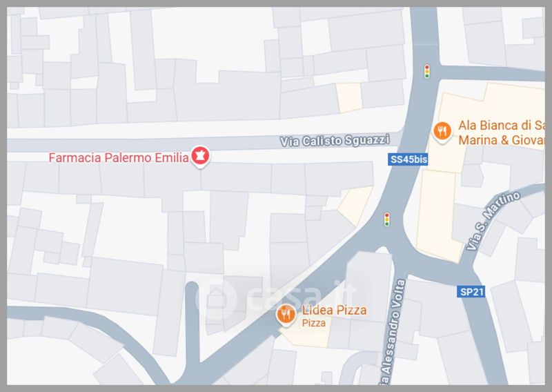Click the Marina & Giovar subtitle text
The height and width of the screenshot is (392, 552).
[x=502, y=140]
